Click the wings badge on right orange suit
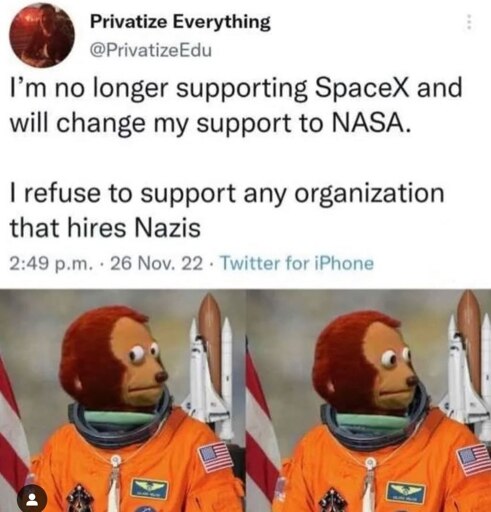The image size is (491, 512). click(405, 493)
